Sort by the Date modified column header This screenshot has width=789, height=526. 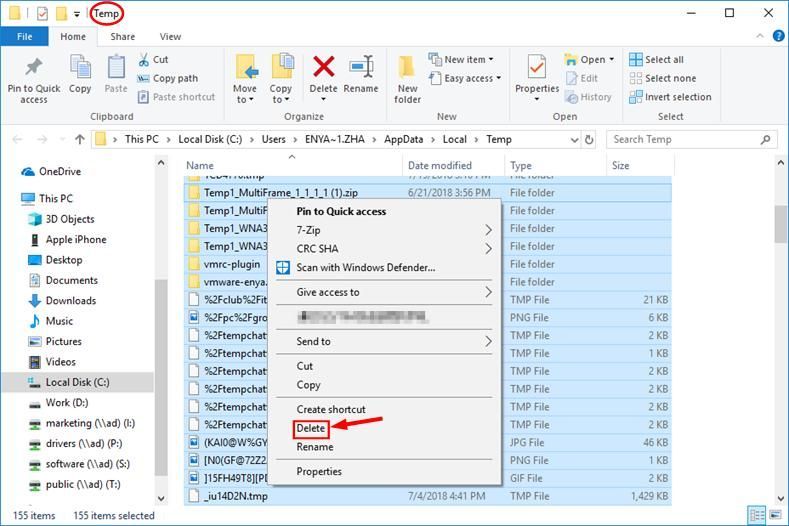click(x=453, y=166)
